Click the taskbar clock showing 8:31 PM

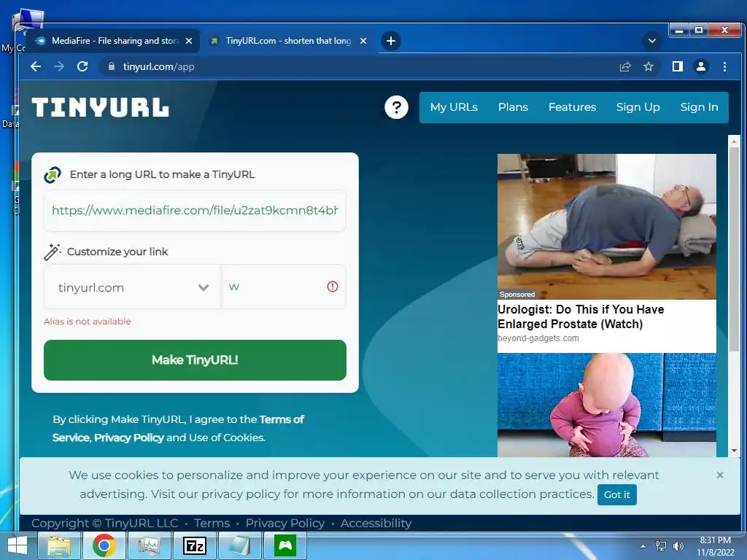(715, 546)
